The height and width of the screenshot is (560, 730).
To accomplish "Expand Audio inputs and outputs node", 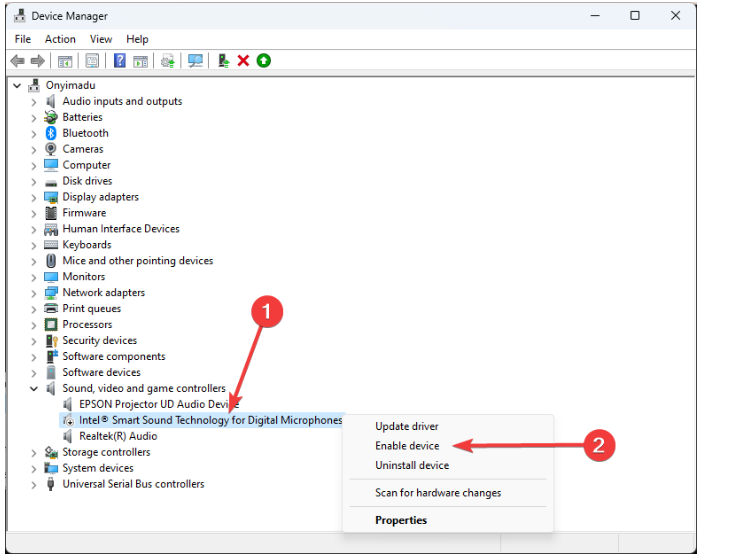I will [x=34, y=102].
